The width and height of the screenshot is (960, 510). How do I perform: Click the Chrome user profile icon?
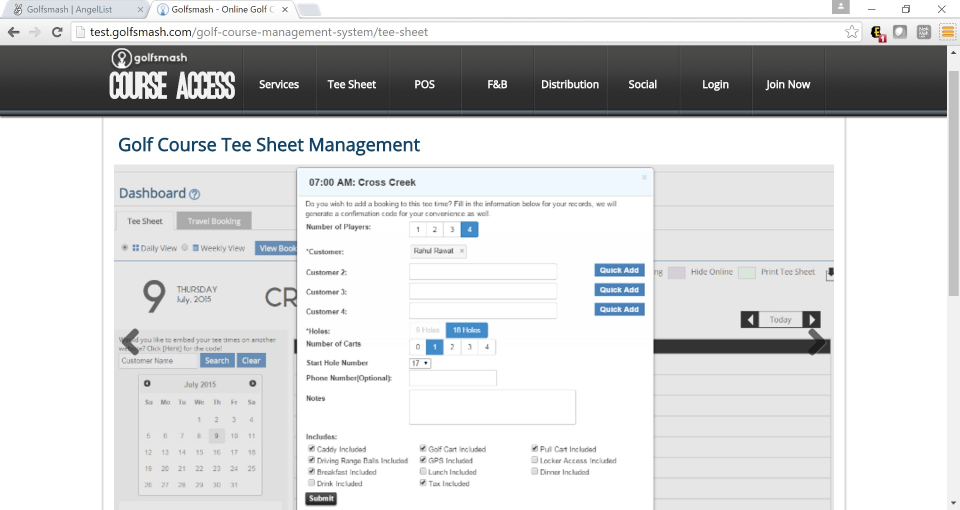coord(841,7)
